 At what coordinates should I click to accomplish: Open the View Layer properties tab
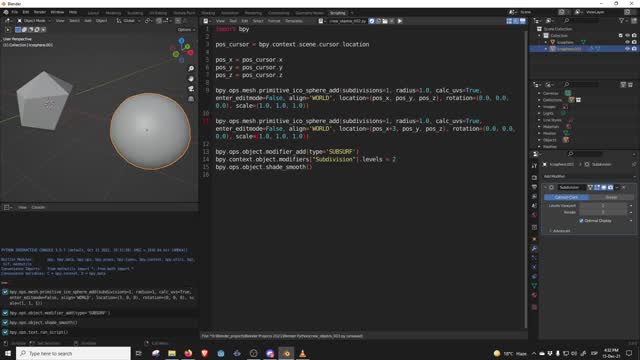click(534, 196)
